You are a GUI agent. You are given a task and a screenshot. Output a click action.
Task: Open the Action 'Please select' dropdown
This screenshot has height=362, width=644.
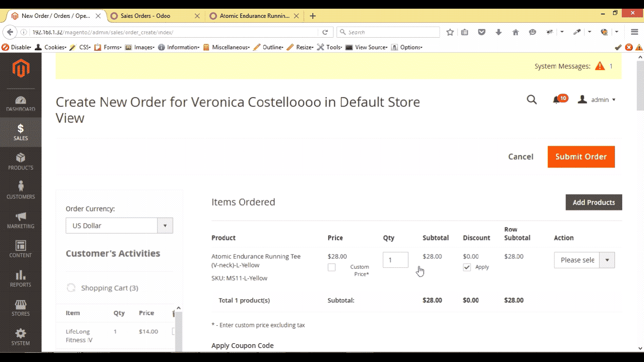click(x=584, y=260)
